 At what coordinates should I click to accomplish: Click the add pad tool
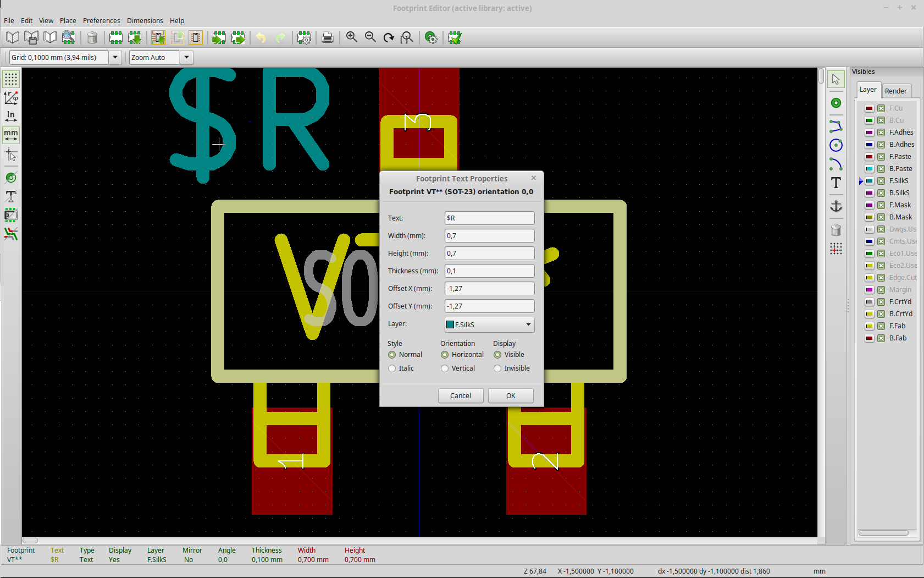coord(836,103)
